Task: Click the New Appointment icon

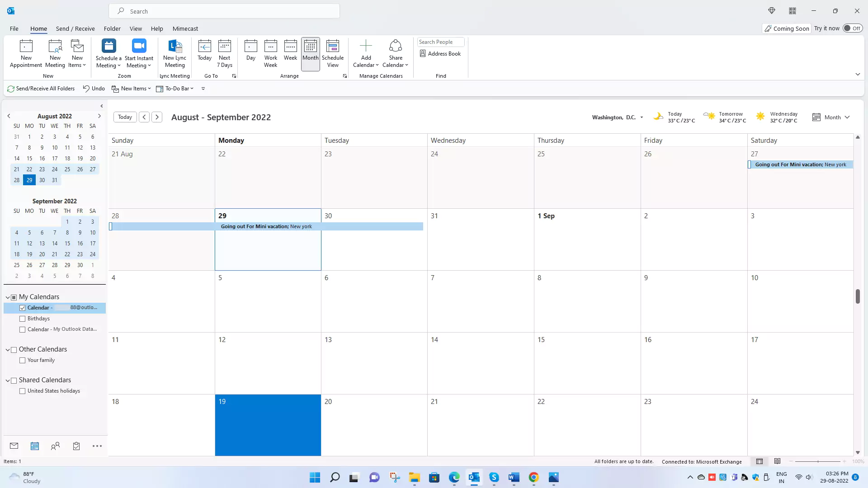Action: click(x=26, y=53)
